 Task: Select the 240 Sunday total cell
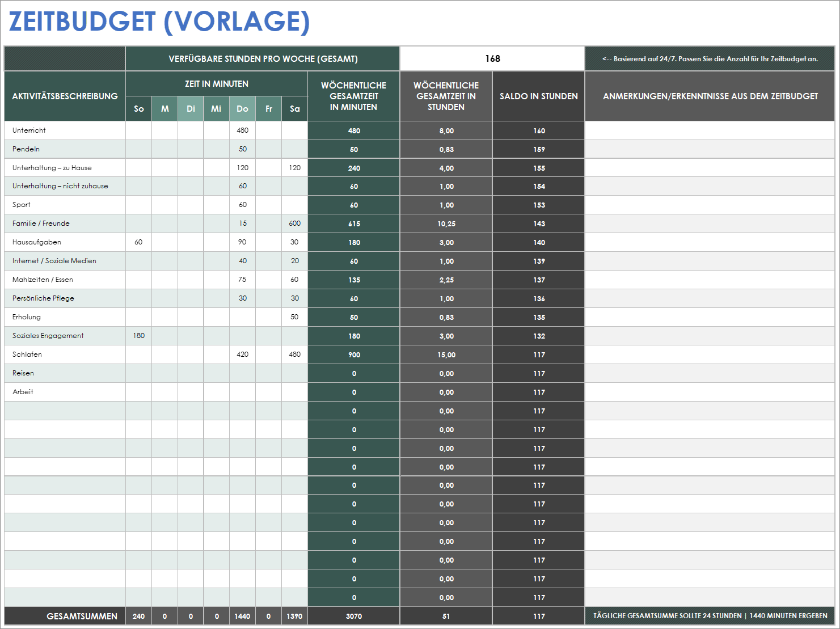click(x=139, y=616)
